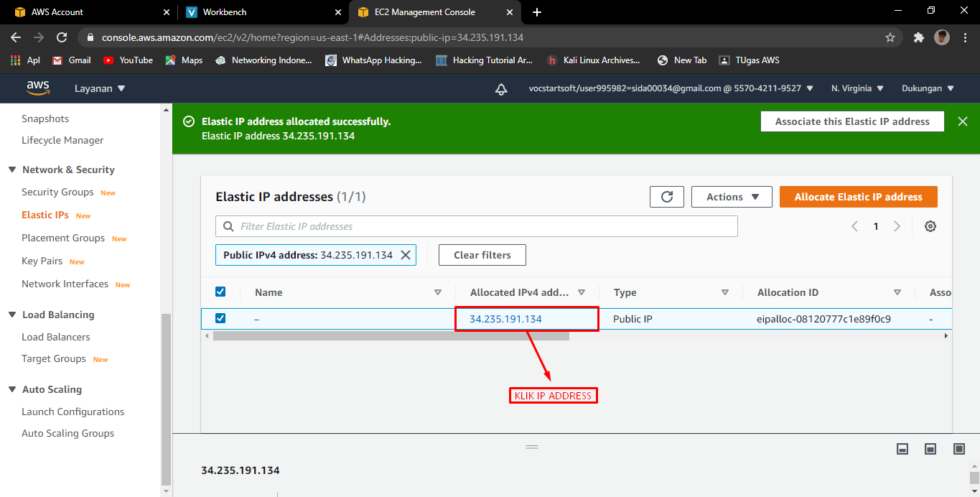This screenshot has width=980, height=497.
Task: Bookmark this page with the star icon
Action: coord(890,37)
